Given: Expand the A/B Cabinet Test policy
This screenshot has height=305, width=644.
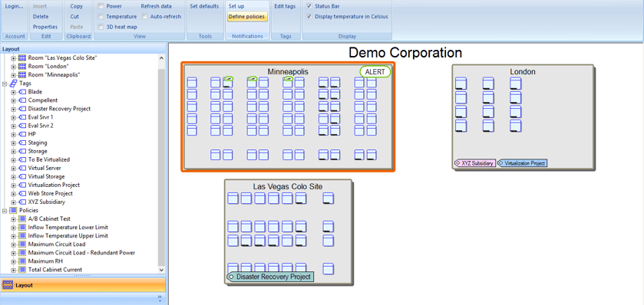Looking at the screenshot, I should [x=14, y=219].
